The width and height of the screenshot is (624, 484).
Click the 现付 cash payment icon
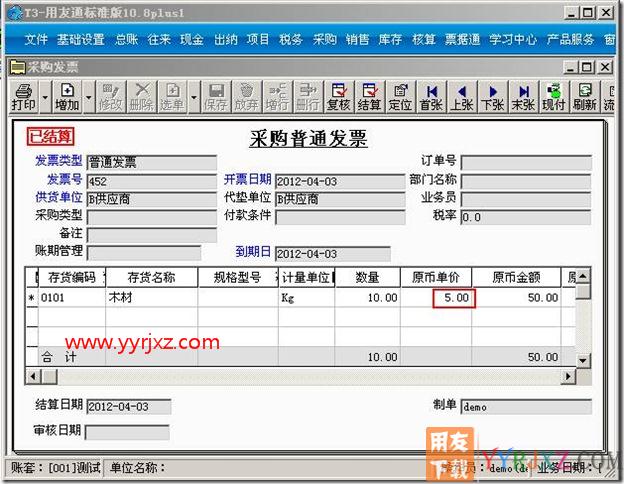click(x=554, y=97)
